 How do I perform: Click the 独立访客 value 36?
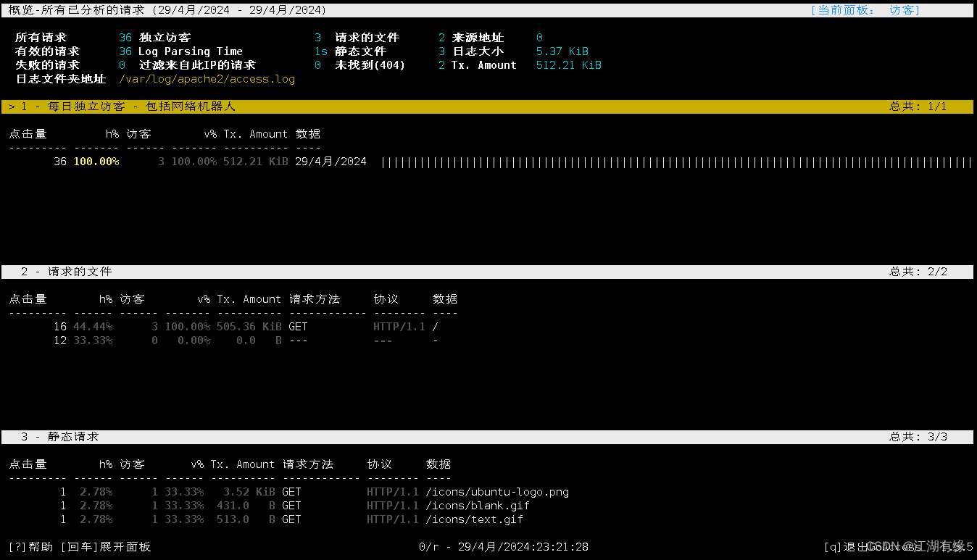coord(125,37)
